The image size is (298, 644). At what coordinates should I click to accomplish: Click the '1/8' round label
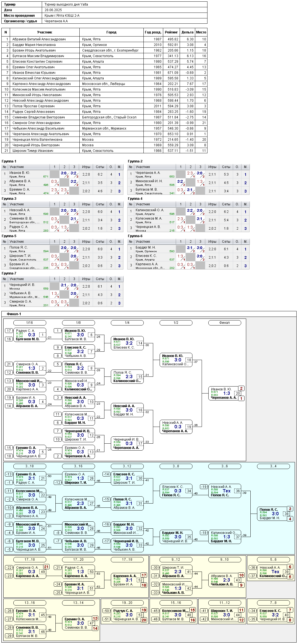click(78, 323)
